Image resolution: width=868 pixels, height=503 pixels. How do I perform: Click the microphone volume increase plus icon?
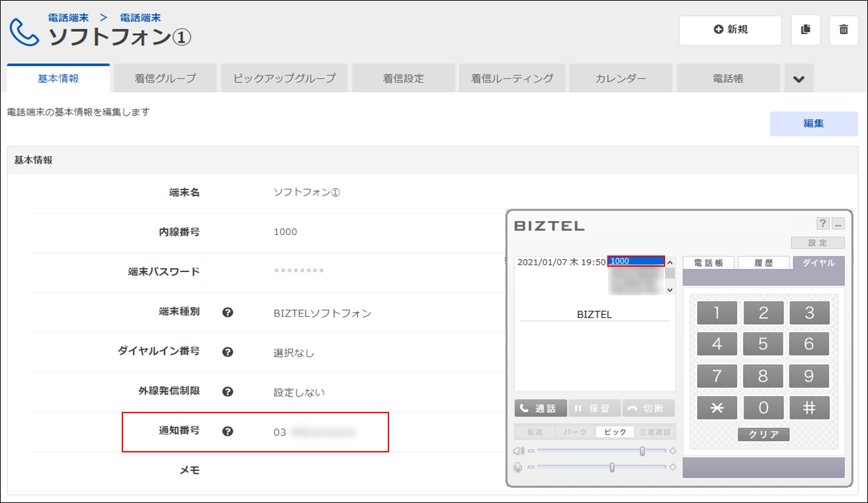click(x=672, y=467)
